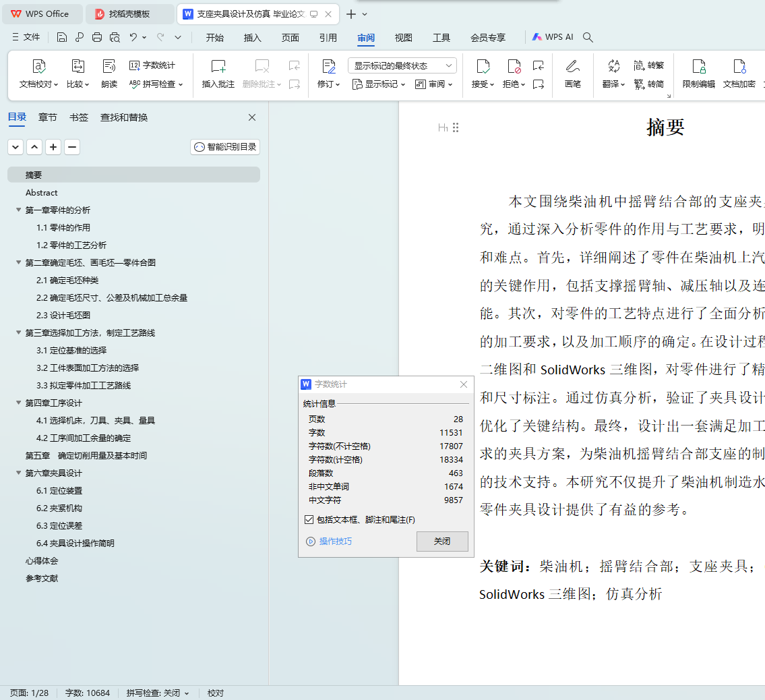765x700 pixels.
Task: Switch to the 插入 ribbon tab
Action: click(x=252, y=38)
